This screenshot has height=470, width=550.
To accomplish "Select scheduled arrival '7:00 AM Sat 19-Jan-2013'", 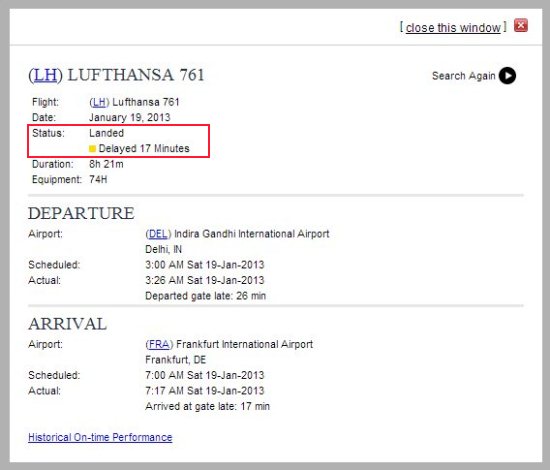I will point(204,375).
